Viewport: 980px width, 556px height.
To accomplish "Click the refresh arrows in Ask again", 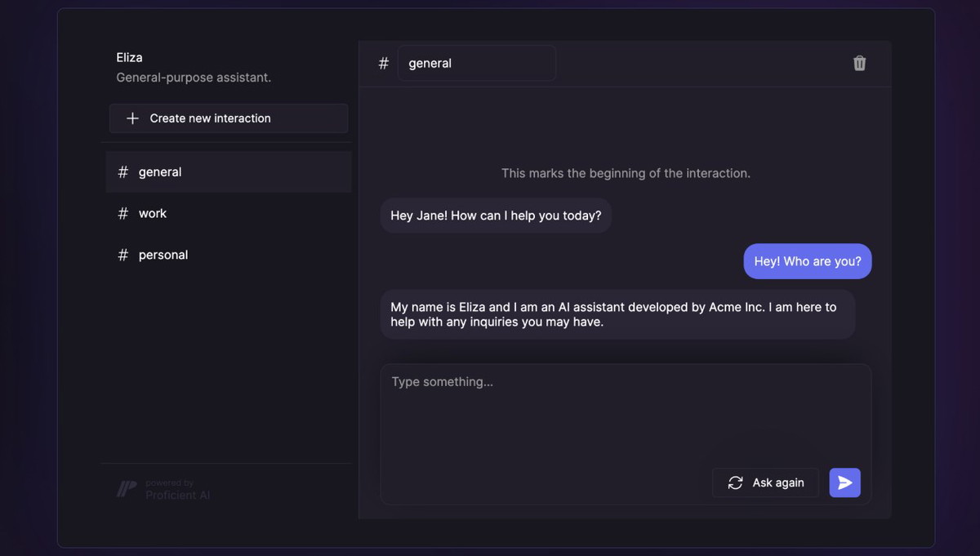I will click(735, 483).
